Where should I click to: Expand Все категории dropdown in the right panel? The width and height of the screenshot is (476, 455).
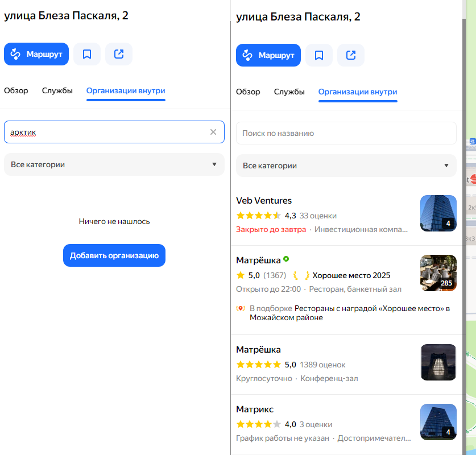(346, 166)
